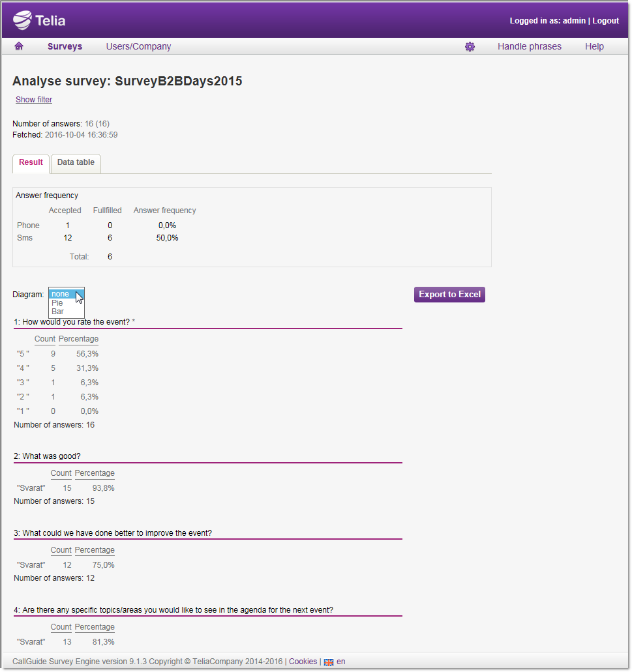Choose 'Pie' in the Diagram dropdown
The width and height of the screenshot is (632, 672).
(x=67, y=303)
